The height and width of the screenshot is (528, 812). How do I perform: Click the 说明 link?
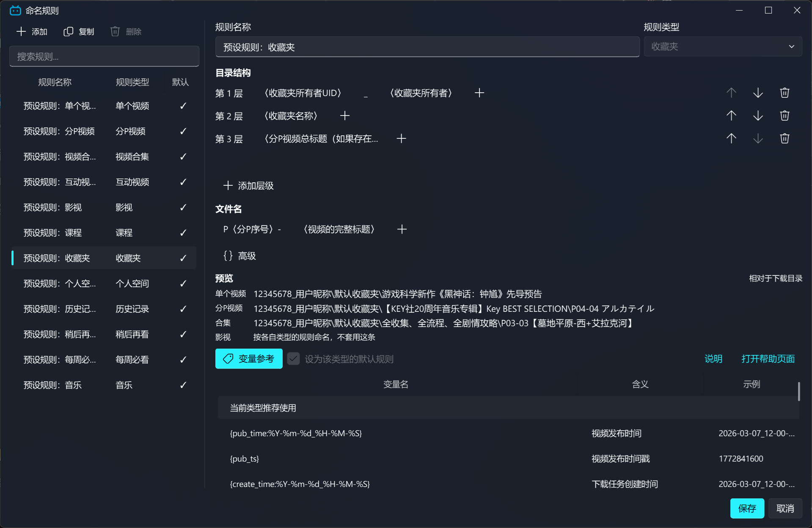coord(713,359)
